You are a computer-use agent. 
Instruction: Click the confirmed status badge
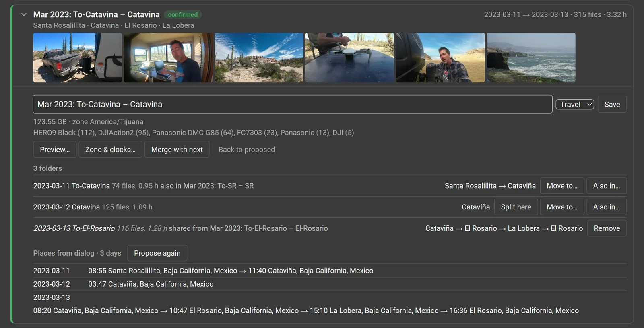(x=183, y=15)
